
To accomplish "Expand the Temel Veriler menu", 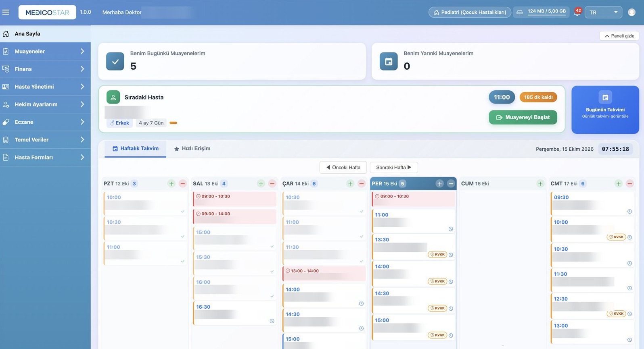I will [x=45, y=140].
